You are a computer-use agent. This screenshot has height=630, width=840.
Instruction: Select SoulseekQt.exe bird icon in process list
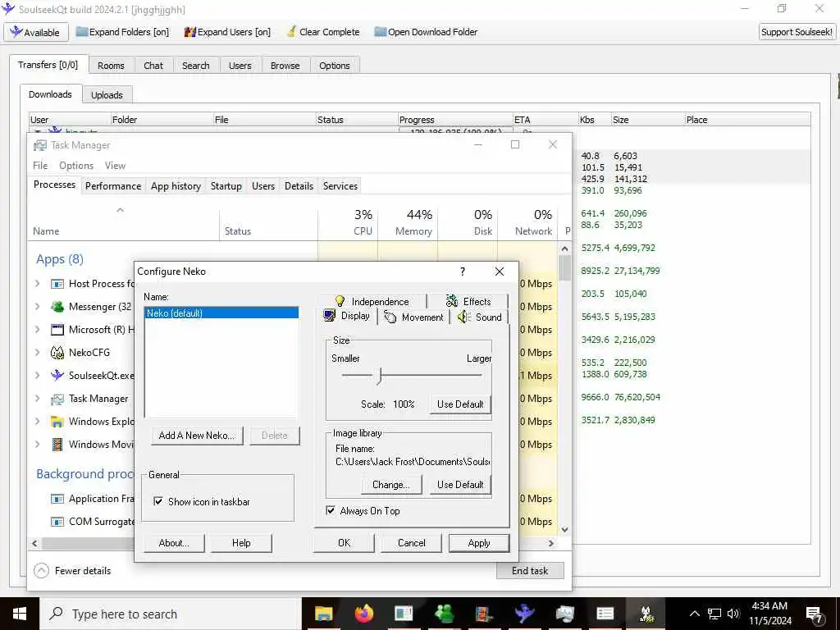[57, 376]
